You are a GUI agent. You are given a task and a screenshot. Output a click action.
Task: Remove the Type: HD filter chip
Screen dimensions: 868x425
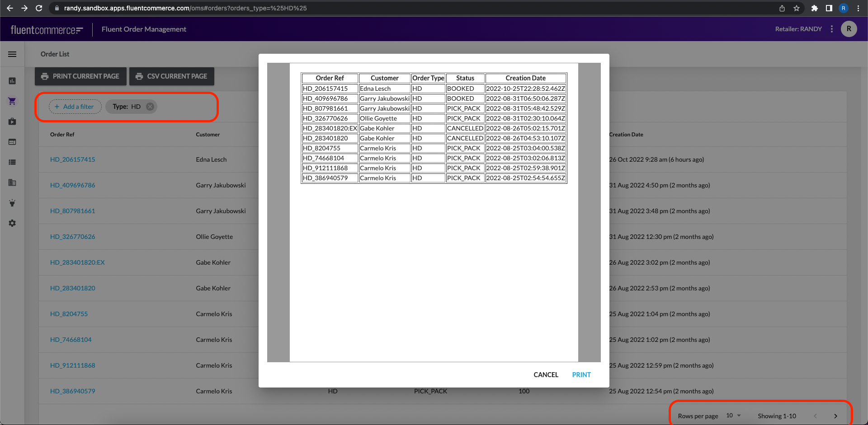pos(150,107)
